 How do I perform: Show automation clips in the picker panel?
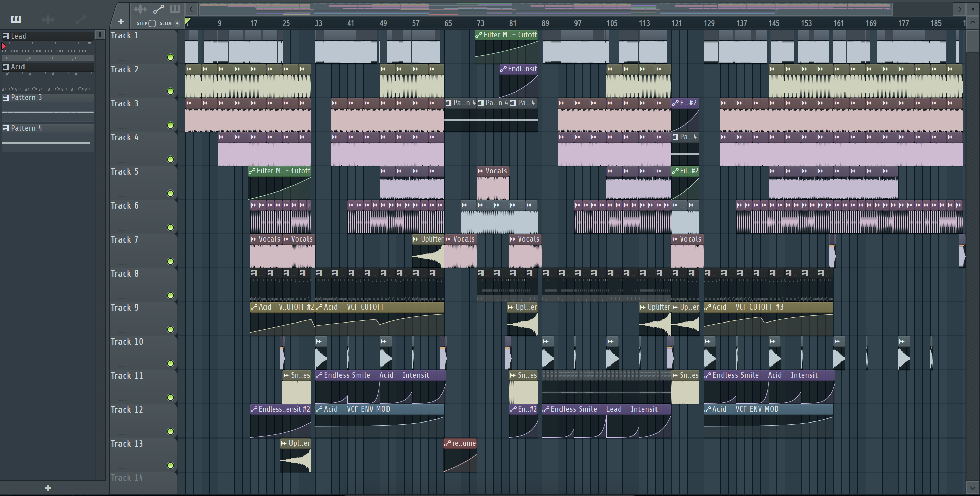(80, 19)
